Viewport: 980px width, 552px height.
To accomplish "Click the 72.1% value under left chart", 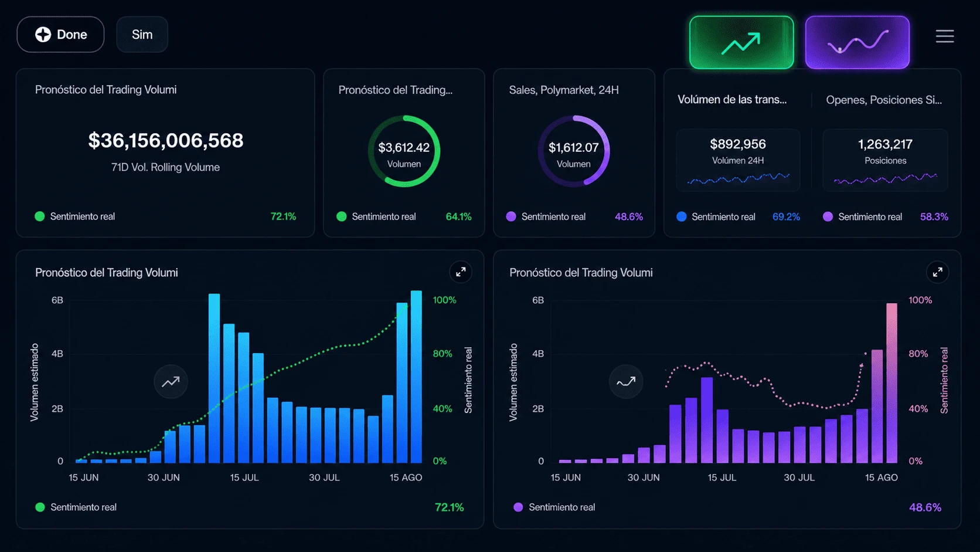I will (450, 507).
